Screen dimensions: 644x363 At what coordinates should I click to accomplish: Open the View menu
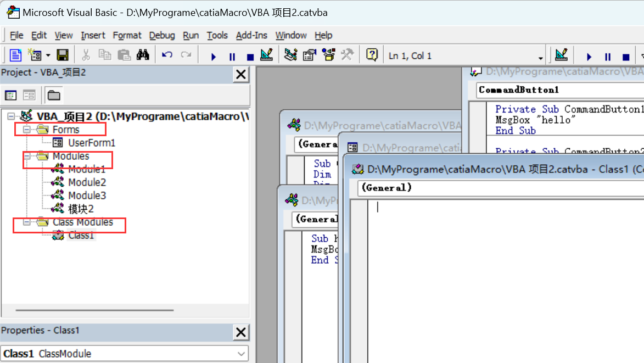tap(64, 35)
